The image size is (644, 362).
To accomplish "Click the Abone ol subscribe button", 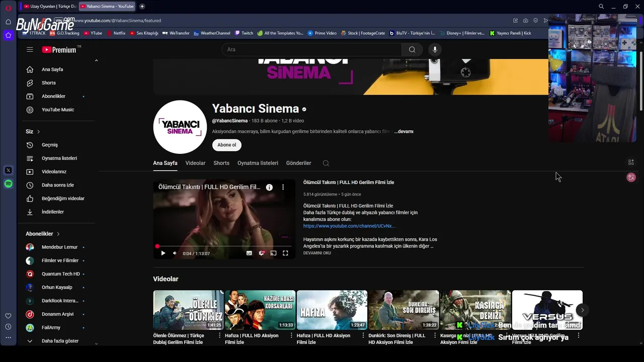I will [226, 145].
